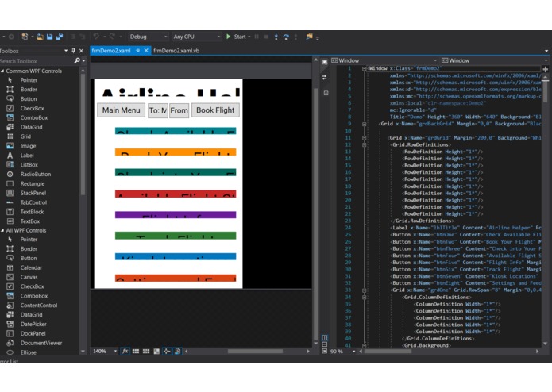This screenshot has width=552, height=392.
Task: Click the collapse pane icon left of 90 %
Action: click(325, 351)
